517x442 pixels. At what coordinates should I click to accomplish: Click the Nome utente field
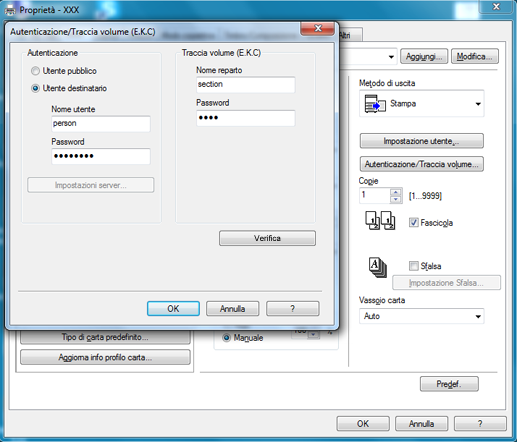pyautogui.click(x=101, y=124)
